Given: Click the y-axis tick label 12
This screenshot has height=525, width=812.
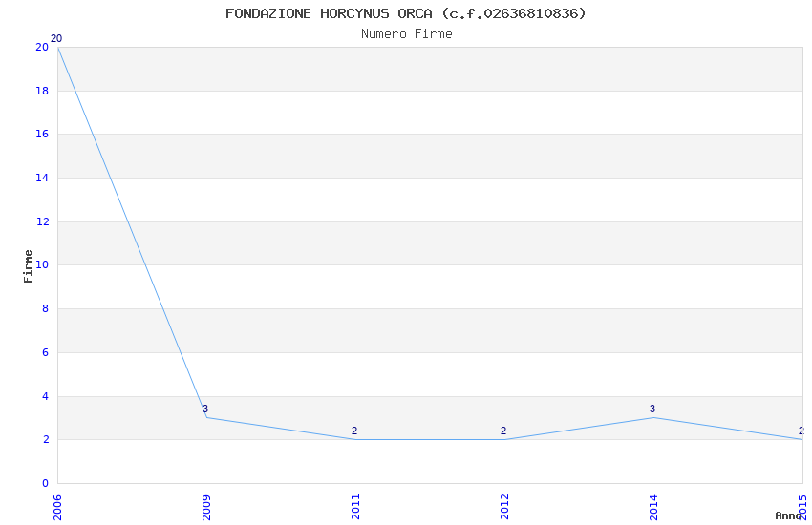Looking at the screenshot, I should [42, 221].
